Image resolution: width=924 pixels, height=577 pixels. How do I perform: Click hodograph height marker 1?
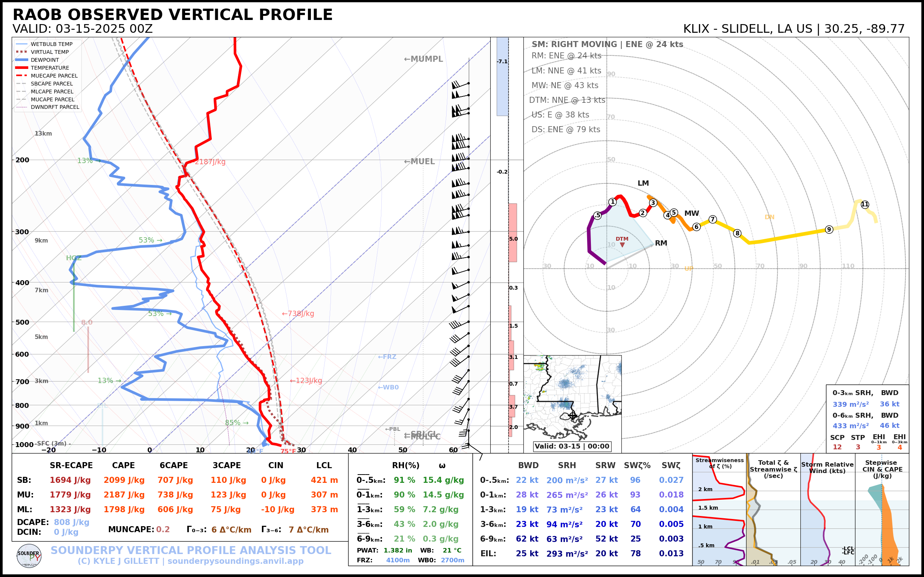coord(612,202)
